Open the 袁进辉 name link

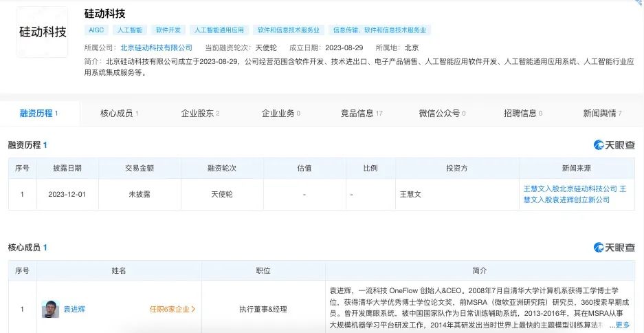74,309
